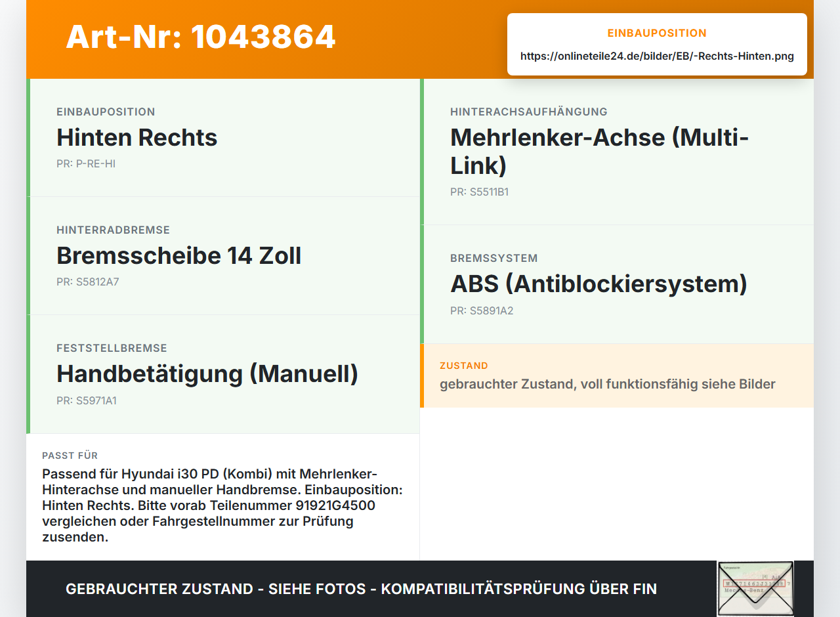Open the Rechts-Hinten.png image URL

[x=657, y=56]
